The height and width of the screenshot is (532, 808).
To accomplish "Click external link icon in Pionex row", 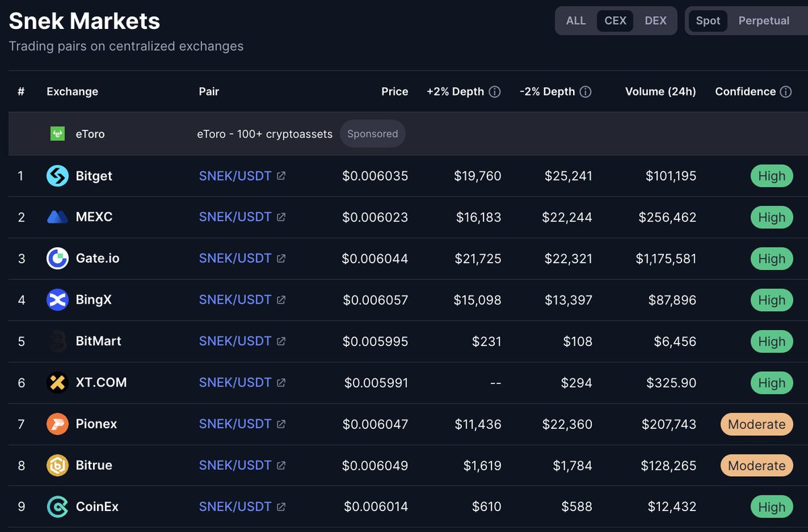I will (x=281, y=424).
